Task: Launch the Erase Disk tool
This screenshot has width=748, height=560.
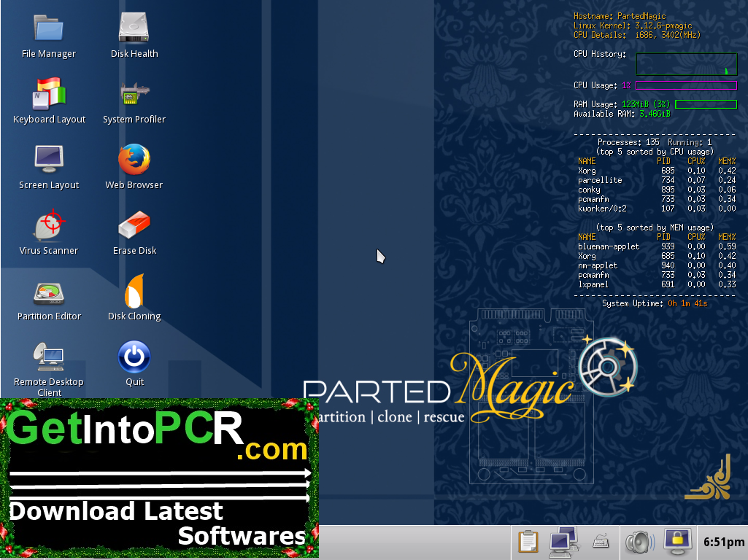Action: (x=134, y=225)
